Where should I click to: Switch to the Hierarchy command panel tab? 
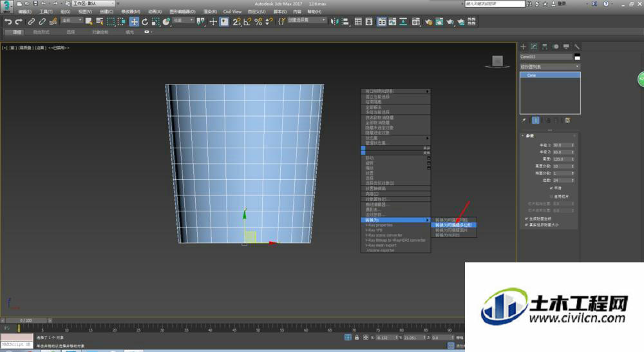coord(545,46)
